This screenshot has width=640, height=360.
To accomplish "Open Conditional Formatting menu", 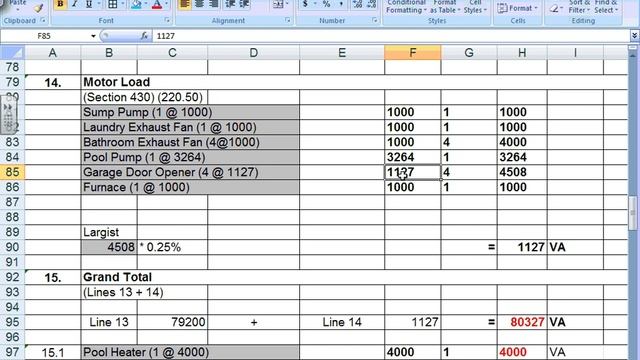I will (406, 7).
